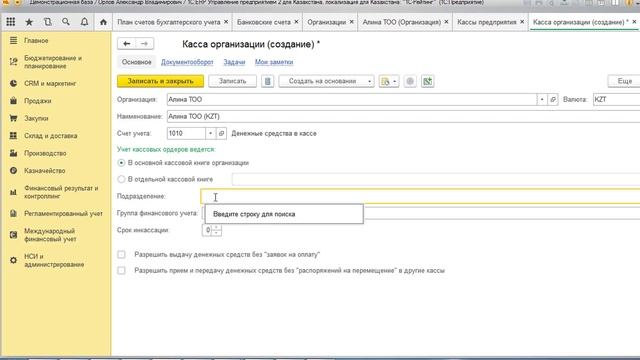
Task: Go back with the left arrow button
Action: point(127,44)
